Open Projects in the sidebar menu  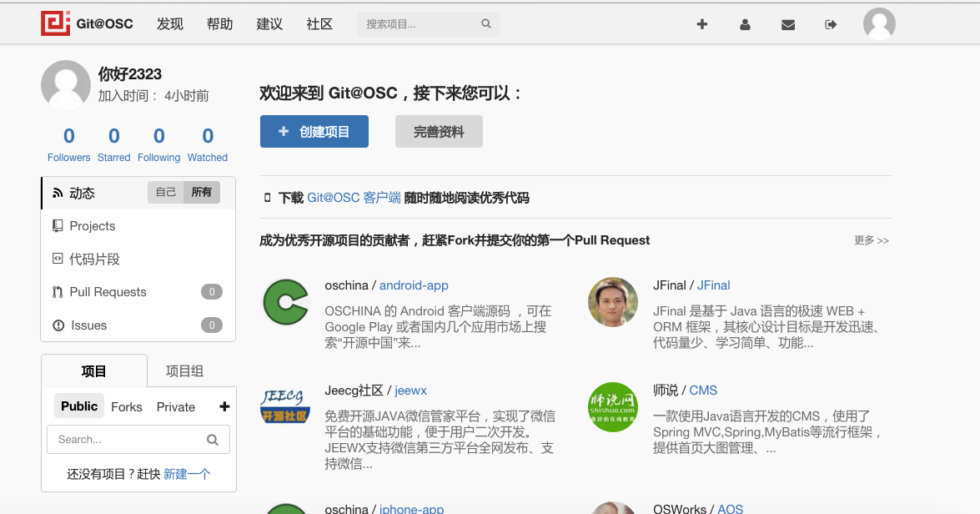[x=138, y=226]
